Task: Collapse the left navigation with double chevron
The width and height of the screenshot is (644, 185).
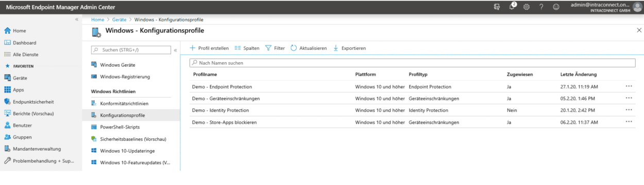Action: [77, 20]
